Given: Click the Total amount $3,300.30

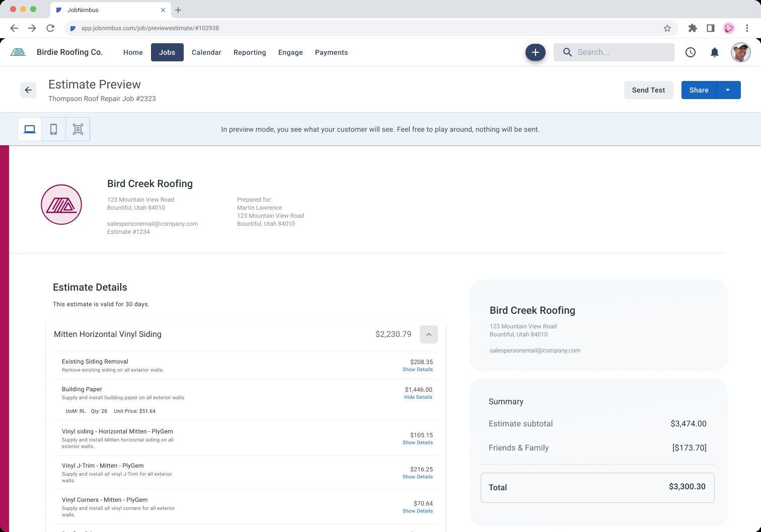Looking at the screenshot, I should 687,487.
